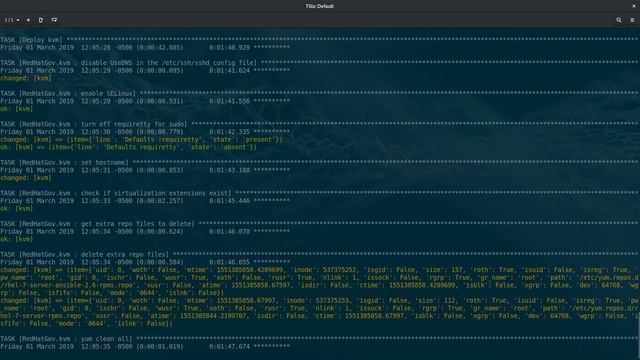640x360 pixels.
Task: Click the add terminal down icon
Action: 54,20
